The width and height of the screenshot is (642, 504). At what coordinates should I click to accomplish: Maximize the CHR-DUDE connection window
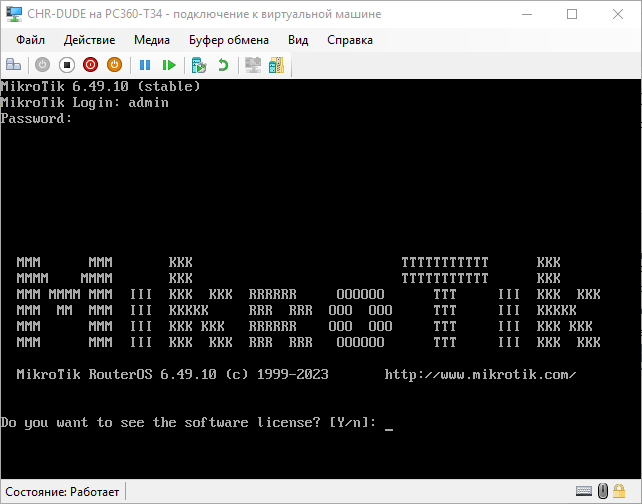[x=572, y=14]
